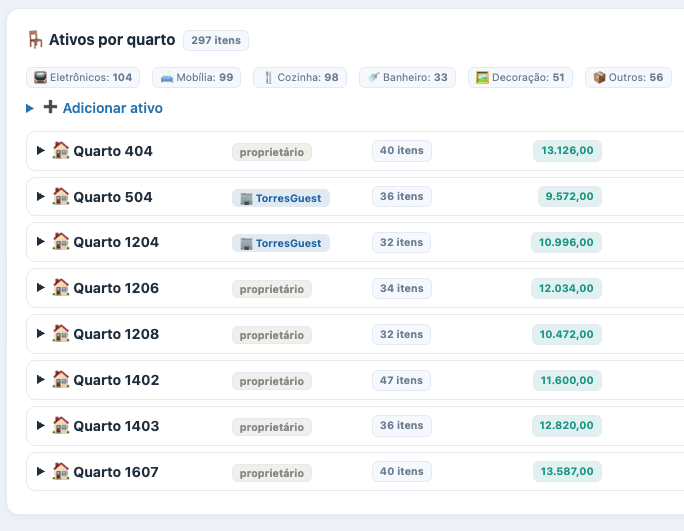The width and height of the screenshot is (684, 531).
Task: Expand the Quarto 504 row arrow
Action: 41,196
